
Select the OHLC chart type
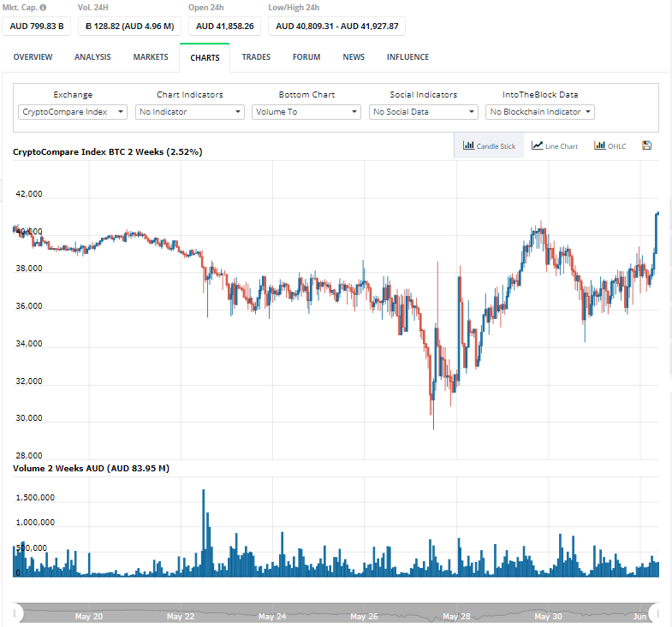pos(610,146)
